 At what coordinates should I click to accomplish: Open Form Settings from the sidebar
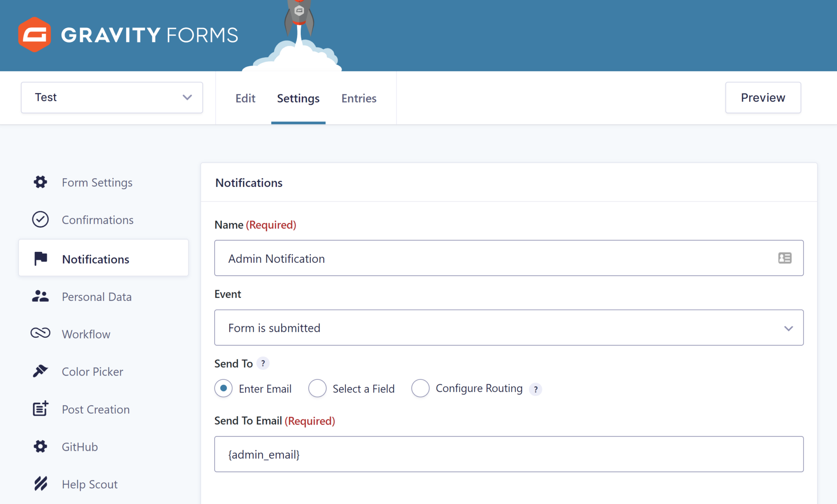coord(97,182)
